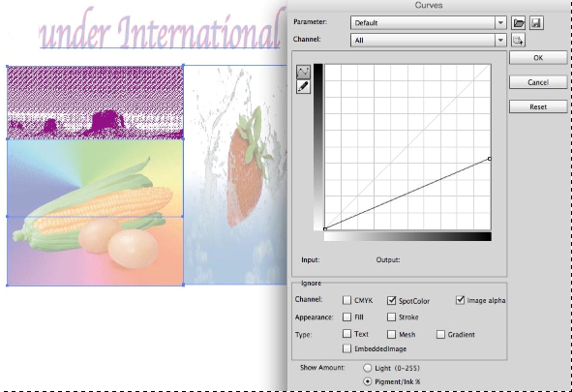Uncheck the SpotColor checkbox
This screenshot has height=392, width=572.
tap(391, 300)
